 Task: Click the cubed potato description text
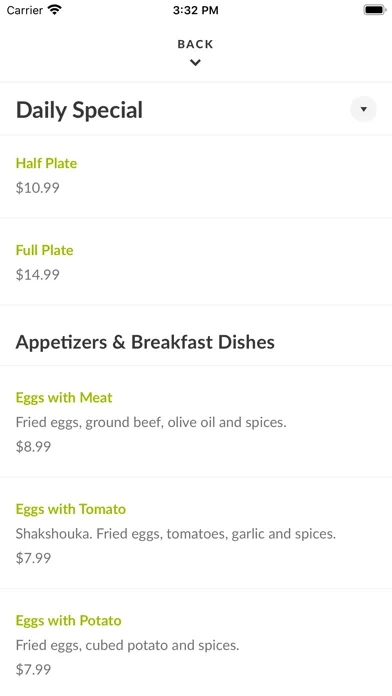tap(127, 645)
